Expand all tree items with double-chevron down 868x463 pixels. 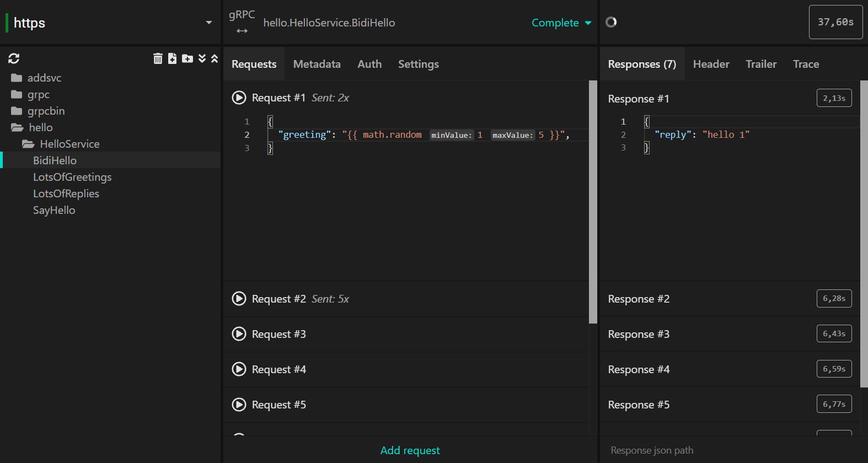pos(202,58)
